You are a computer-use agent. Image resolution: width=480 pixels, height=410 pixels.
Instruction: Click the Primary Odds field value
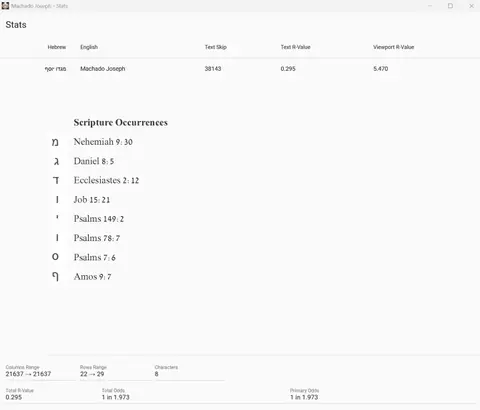coord(304,397)
